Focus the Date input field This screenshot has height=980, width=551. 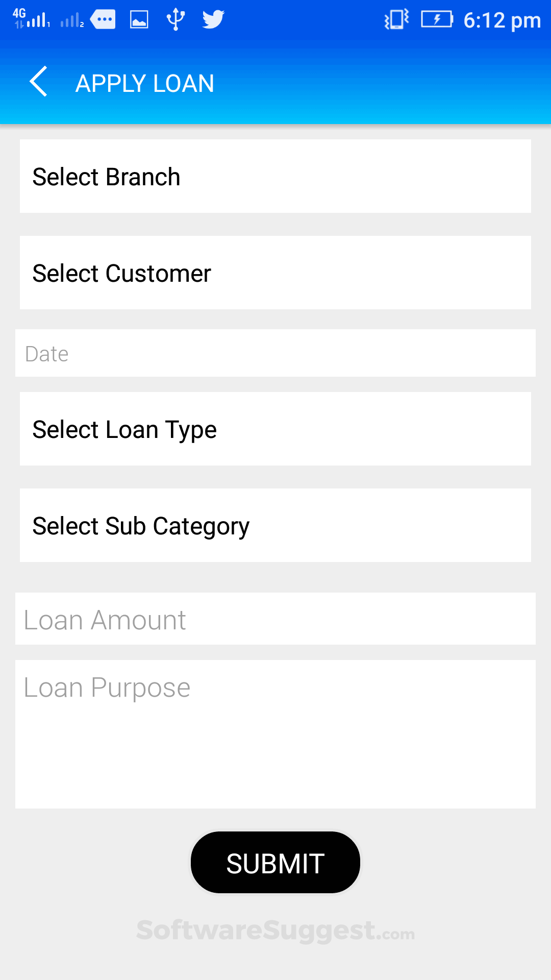pyautogui.click(x=275, y=353)
